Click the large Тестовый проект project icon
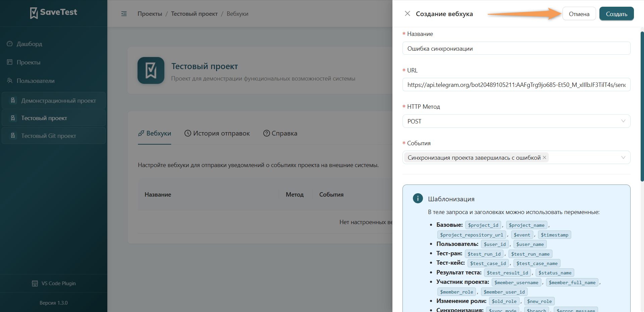The width and height of the screenshot is (644, 312). point(151,70)
